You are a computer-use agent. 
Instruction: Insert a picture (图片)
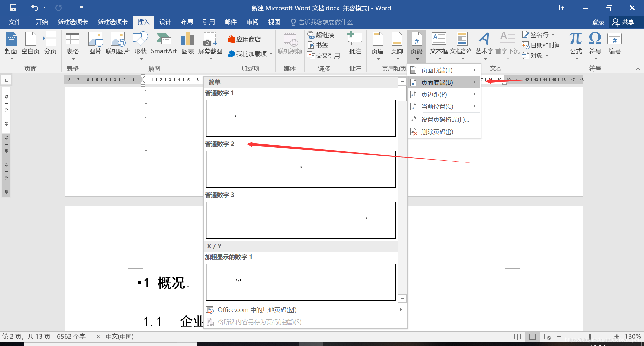[x=95, y=44]
